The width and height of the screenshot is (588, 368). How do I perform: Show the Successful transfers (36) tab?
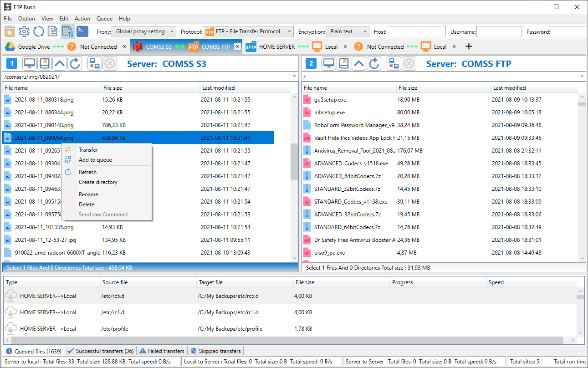(x=100, y=351)
